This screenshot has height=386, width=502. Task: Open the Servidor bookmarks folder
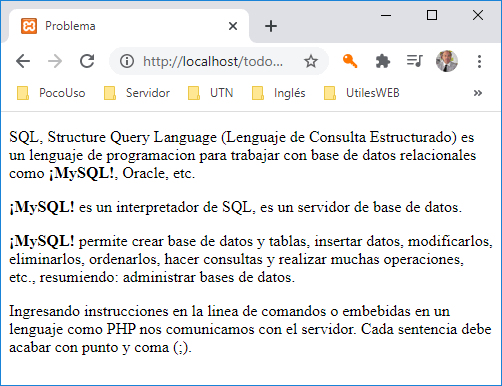(137, 93)
